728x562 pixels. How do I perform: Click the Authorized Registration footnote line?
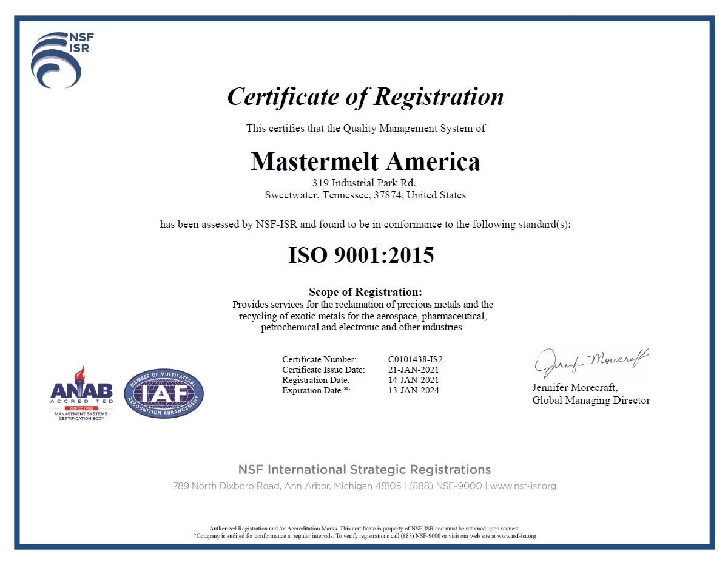click(364, 529)
